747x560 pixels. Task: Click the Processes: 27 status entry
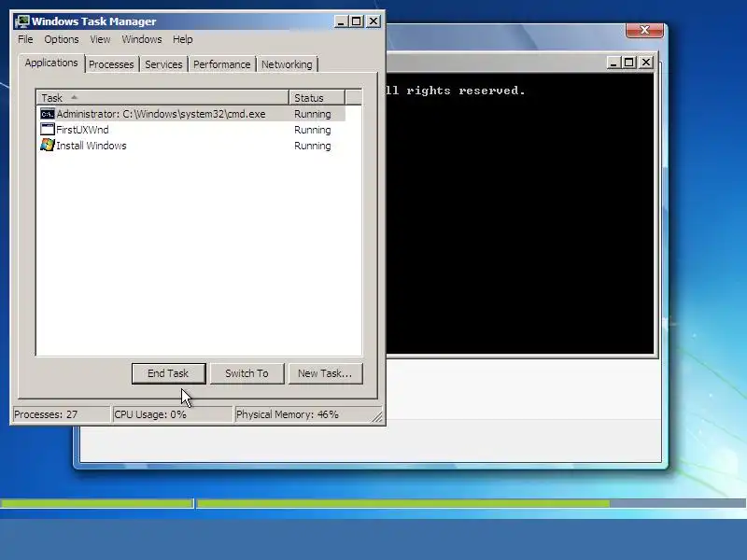(61, 414)
